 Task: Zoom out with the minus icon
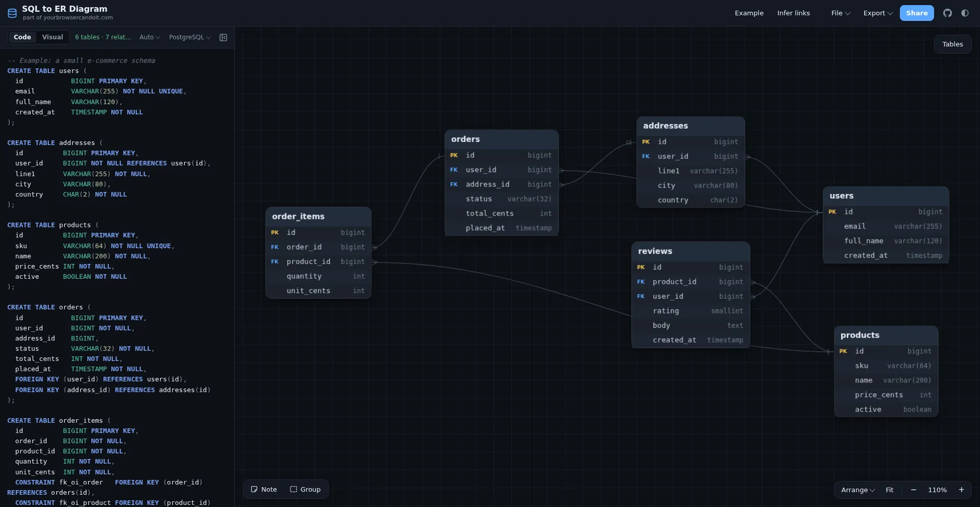[x=914, y=490]
